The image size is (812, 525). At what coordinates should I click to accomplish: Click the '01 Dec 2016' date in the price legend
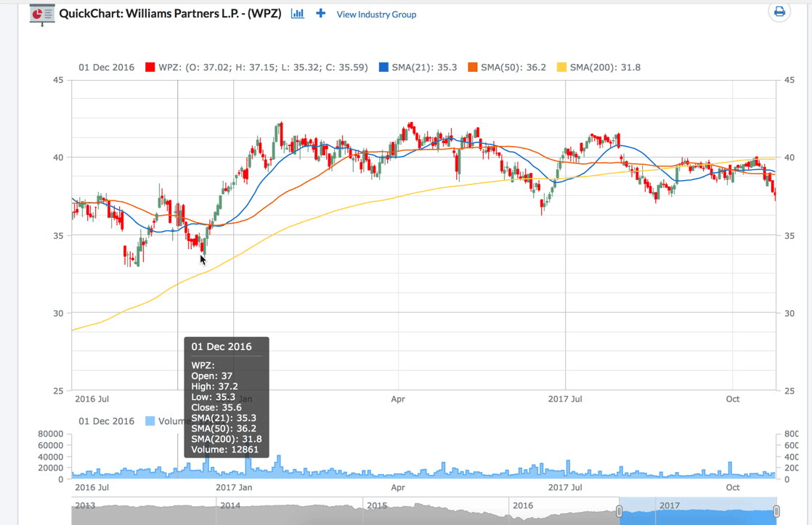(106, 68)
